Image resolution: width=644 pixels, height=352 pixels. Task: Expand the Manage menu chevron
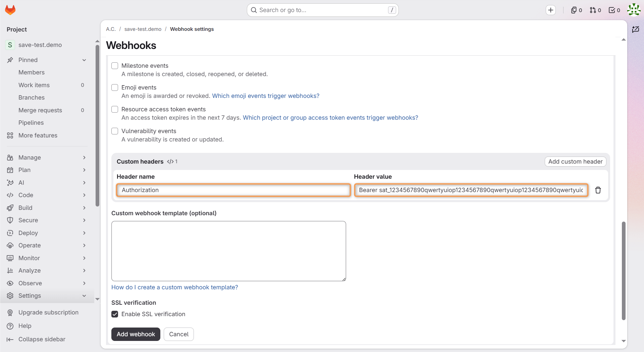click(84, 158)
